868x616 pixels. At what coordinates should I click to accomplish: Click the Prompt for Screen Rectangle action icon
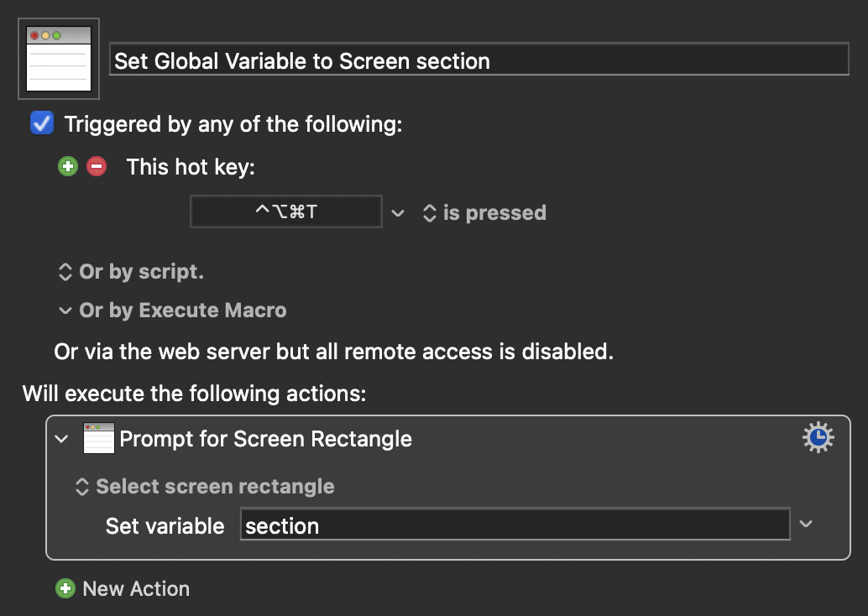pos(98,438)
